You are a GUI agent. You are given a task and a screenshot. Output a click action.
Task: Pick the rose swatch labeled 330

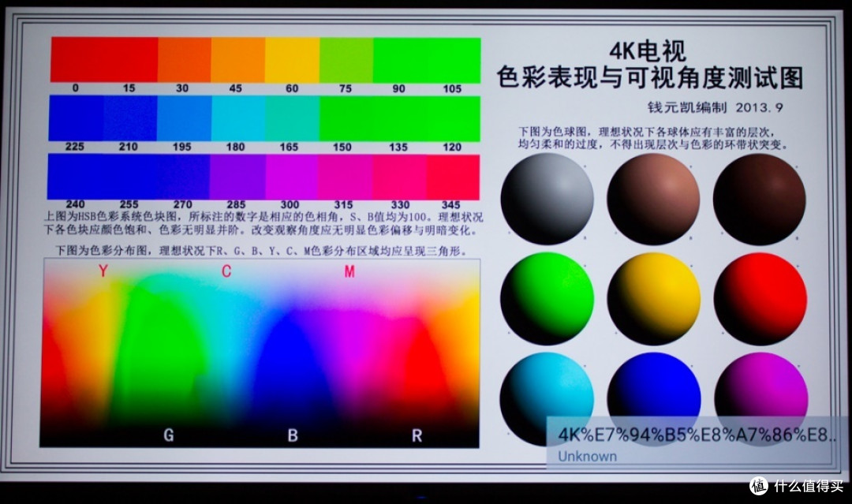click(399, 177)
